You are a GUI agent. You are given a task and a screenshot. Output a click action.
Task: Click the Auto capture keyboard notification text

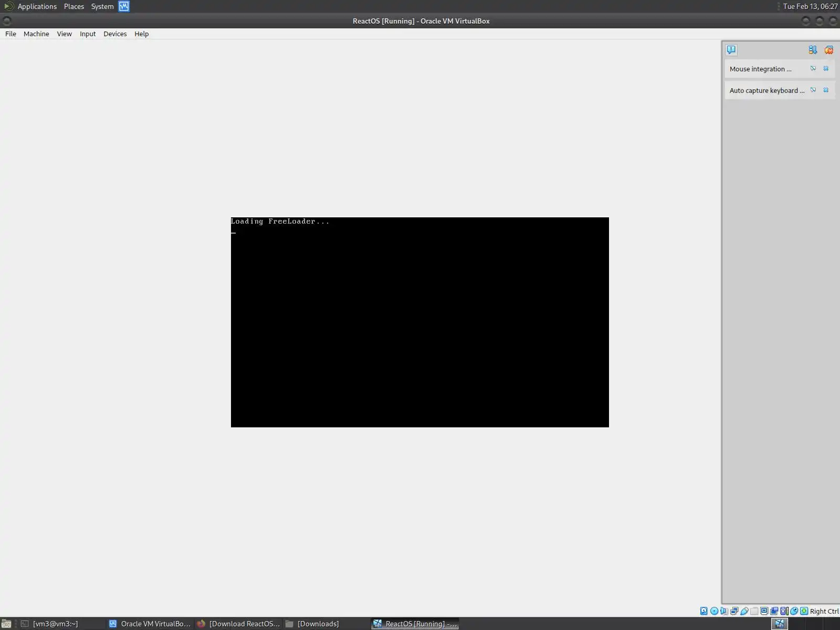(x=767, y=90)
